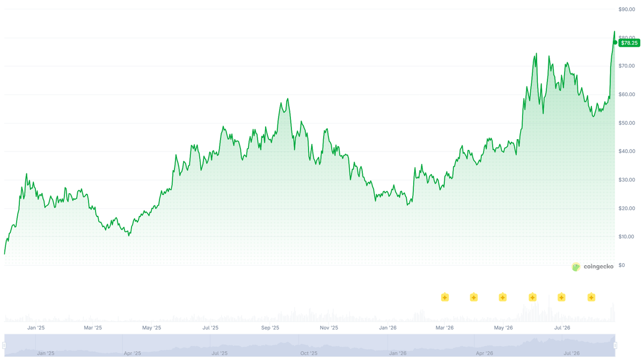644x362 pixels.
Task: Click Apr '25 inside the range navigator
Action: 133,353
